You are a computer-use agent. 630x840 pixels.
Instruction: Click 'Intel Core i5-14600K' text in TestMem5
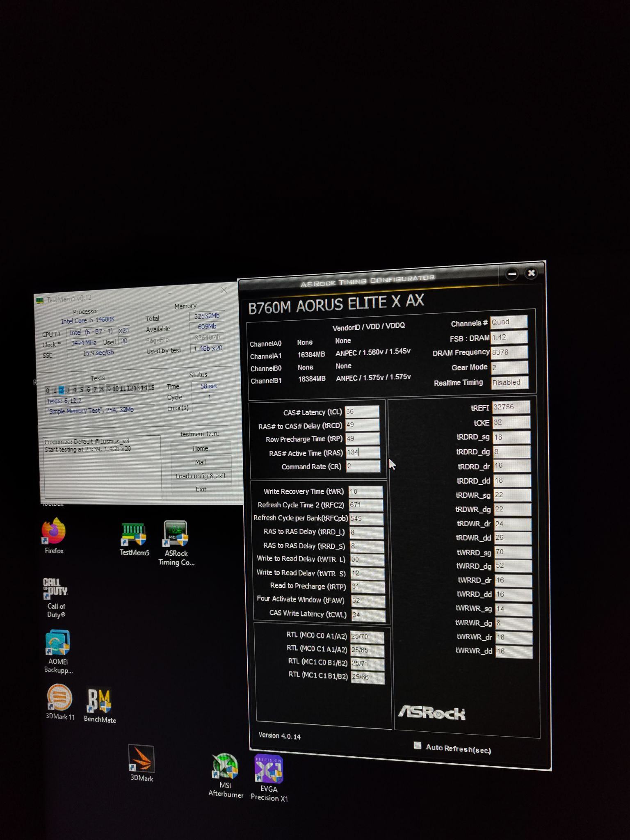click(x=88, y=320)
